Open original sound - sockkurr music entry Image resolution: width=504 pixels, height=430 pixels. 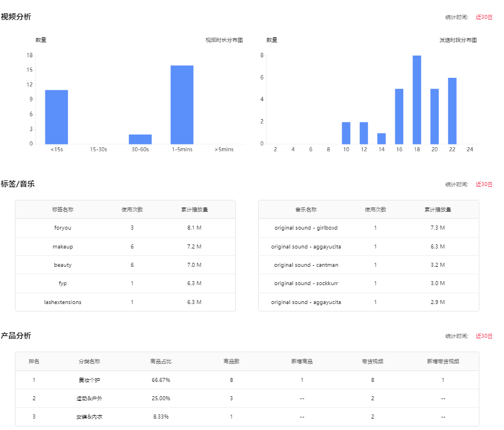tap(306, 283)
